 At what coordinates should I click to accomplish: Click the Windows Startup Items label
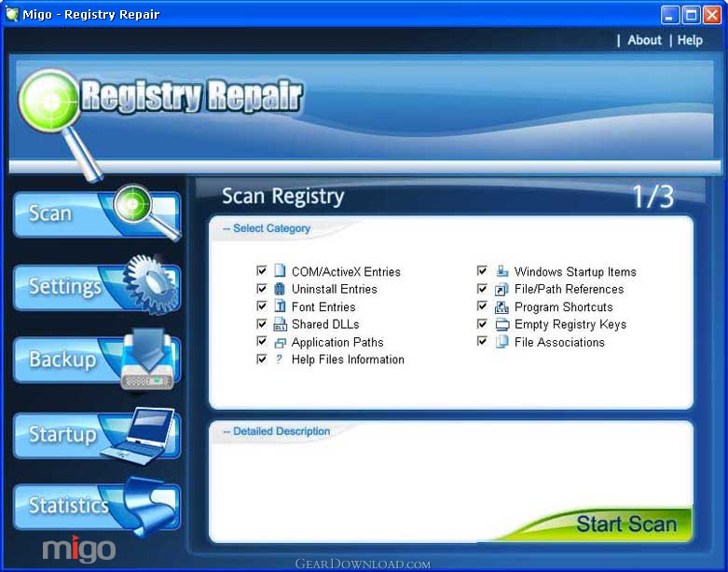(x=575, y=272)
